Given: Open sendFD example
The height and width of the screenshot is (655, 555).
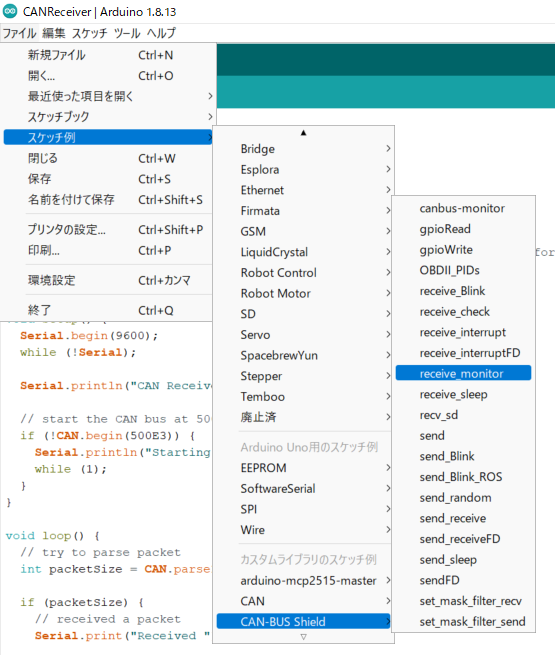Looking at the screenshot, I should (464, 580).
